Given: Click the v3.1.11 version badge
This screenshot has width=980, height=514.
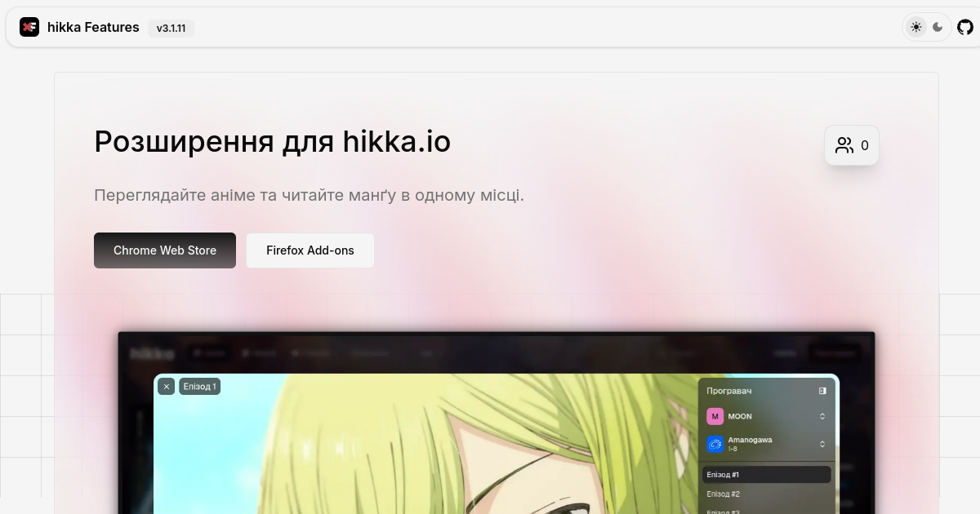Looking at the screenshot, I should point(171,28).
